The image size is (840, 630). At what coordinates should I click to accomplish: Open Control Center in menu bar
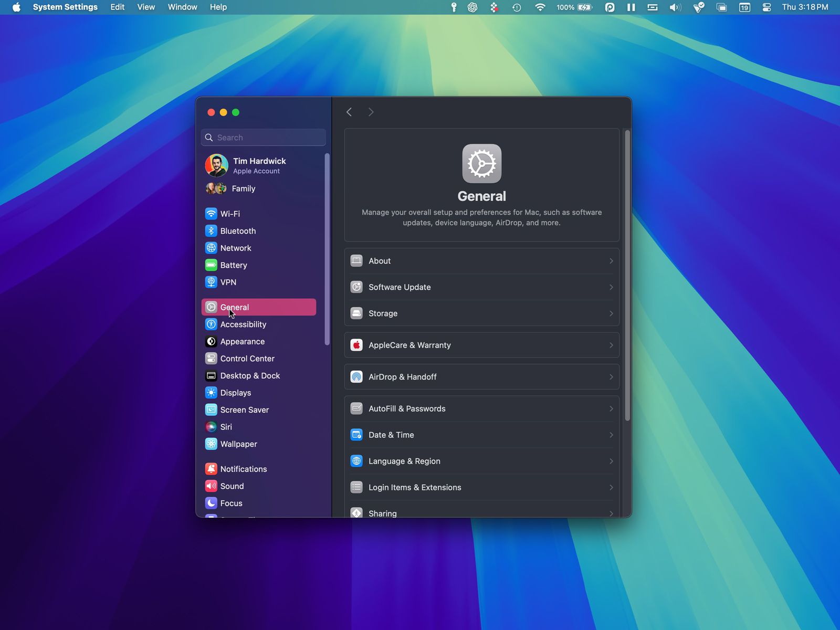pos(766,7)
